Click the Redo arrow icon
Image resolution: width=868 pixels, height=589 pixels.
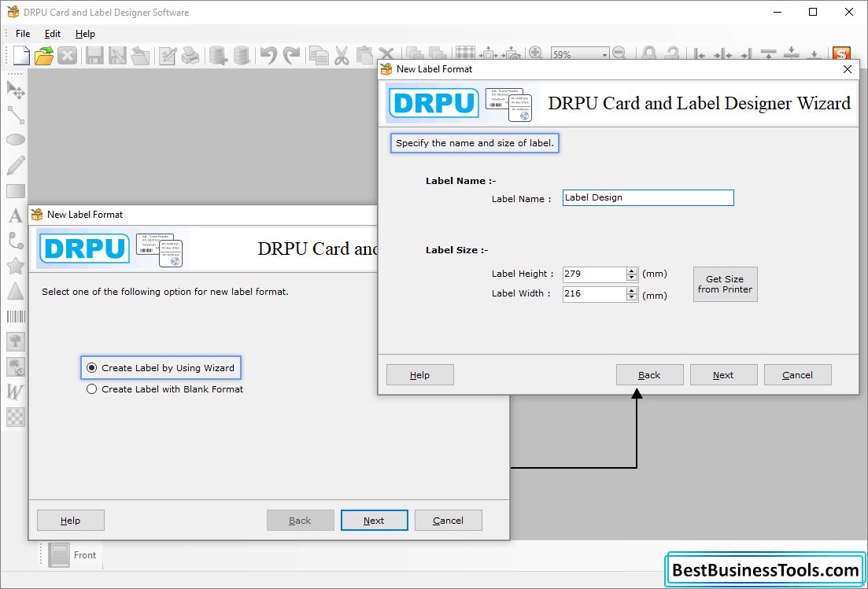coord(291,55)
